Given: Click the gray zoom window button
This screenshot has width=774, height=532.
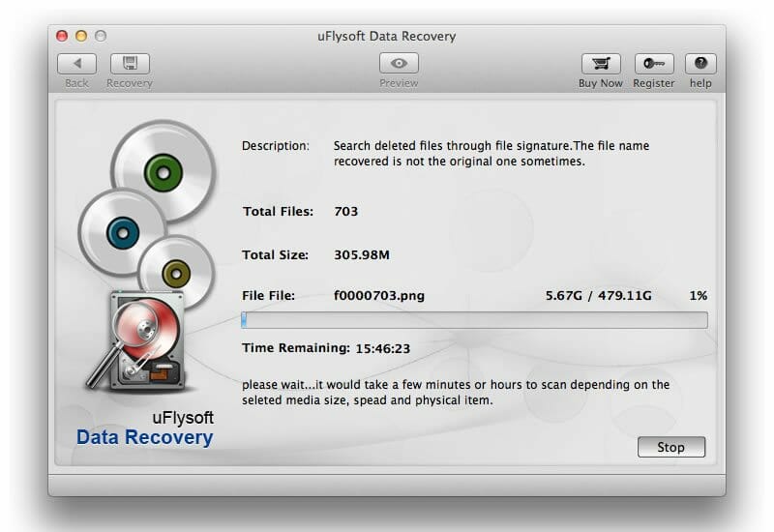Looking at the screenshot, I should [x=101, y=36].
